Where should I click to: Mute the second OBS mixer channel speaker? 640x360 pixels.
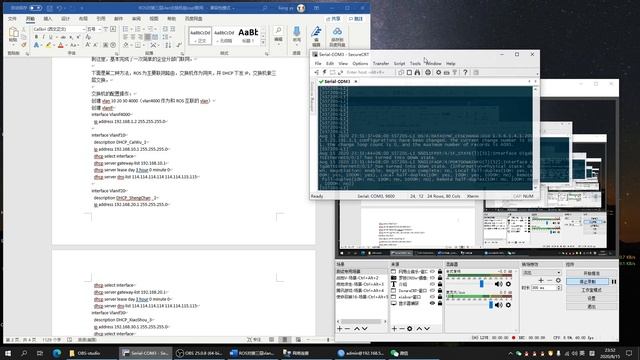pyautogui.click(x=498, y=305)
